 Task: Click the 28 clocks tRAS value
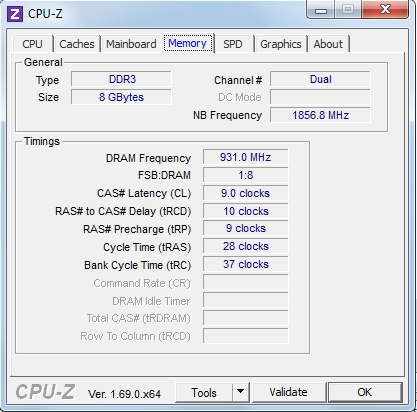pyautogui.click(x=246, y=246)
